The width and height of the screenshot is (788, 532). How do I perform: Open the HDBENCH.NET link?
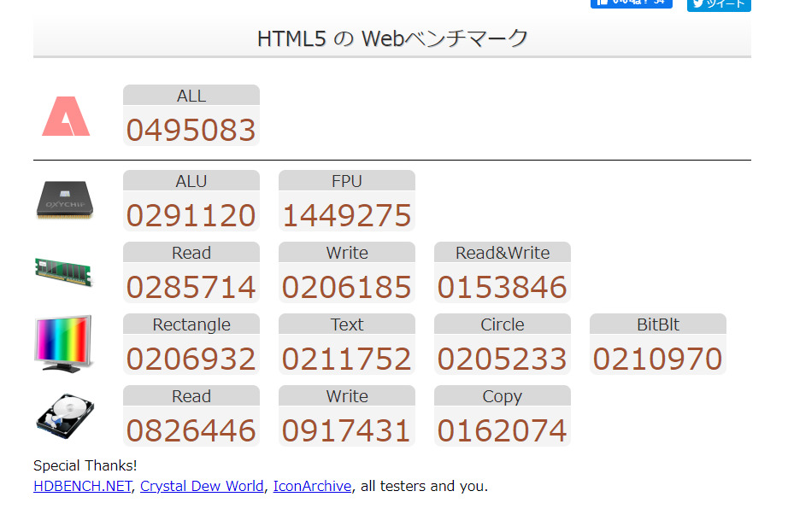[82, 486]
